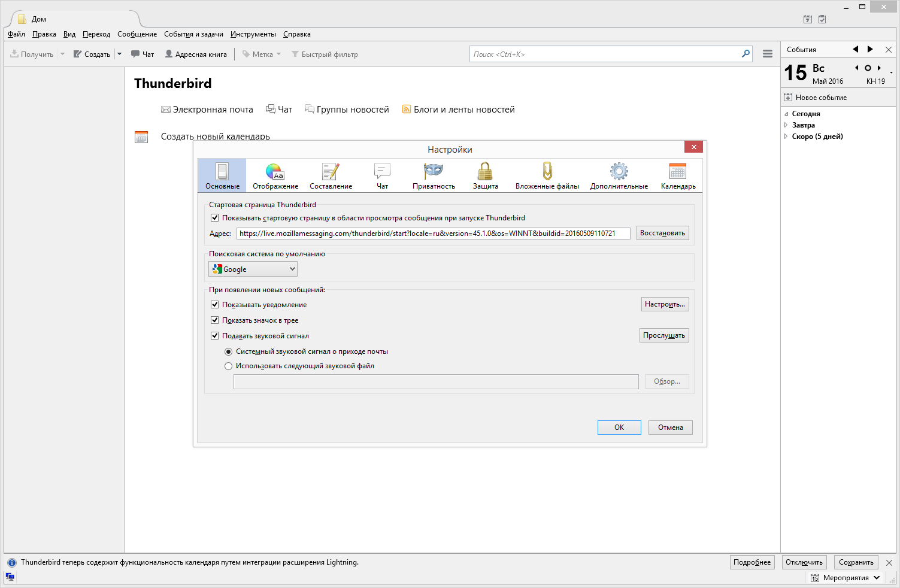The image size is (900, 588).
Task: Collapse the Сегодня section
Action: pos(786,114)
